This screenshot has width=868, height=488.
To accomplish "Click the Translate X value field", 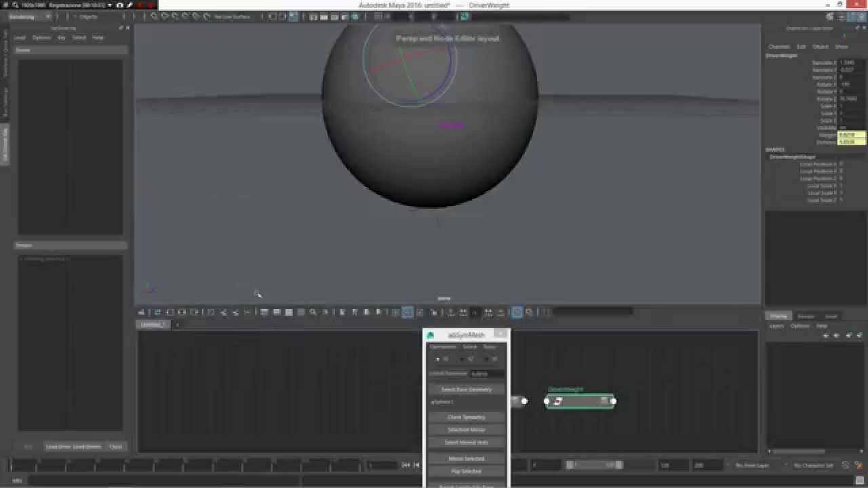I will click(x=852, y=62).
